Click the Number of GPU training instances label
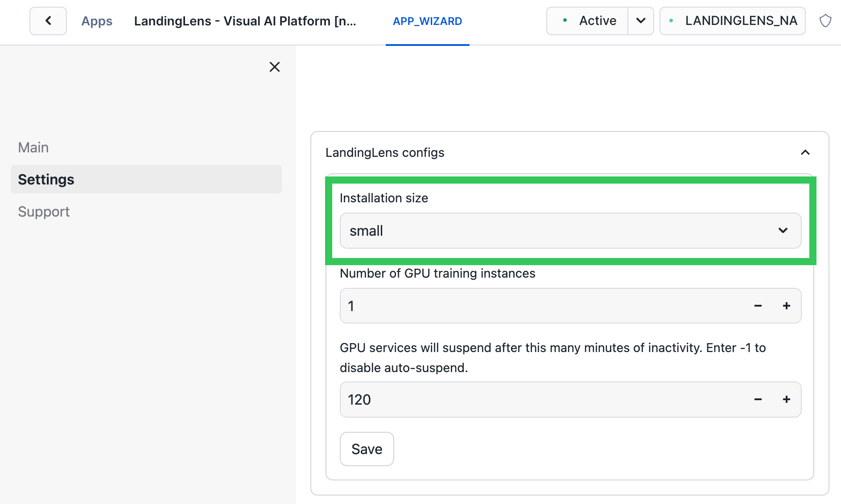Screen dimensions: 841x504 pos(437,273)
